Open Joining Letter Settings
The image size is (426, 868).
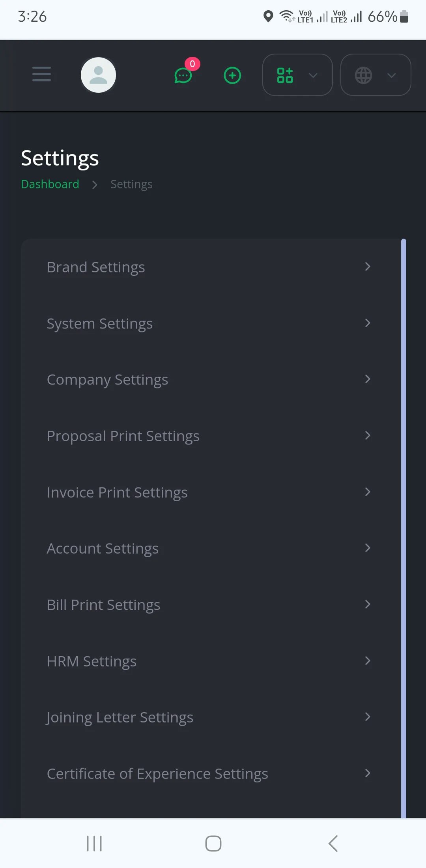click(120, 717)
